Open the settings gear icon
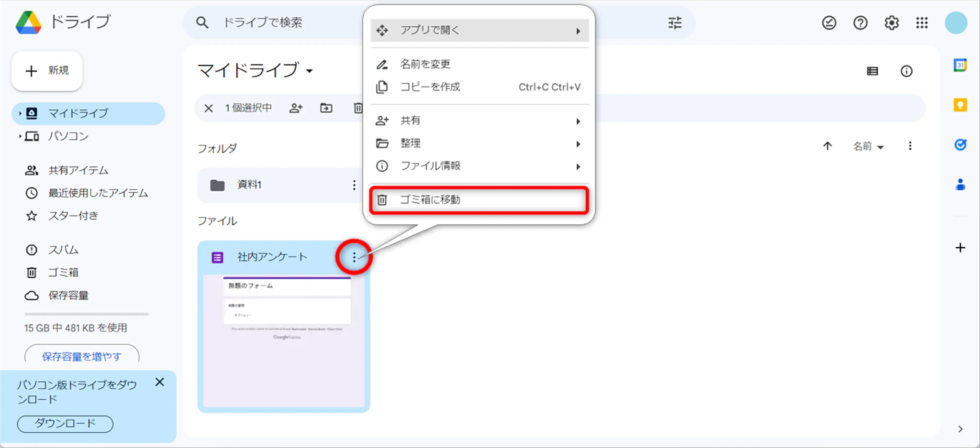 [891, 22]
